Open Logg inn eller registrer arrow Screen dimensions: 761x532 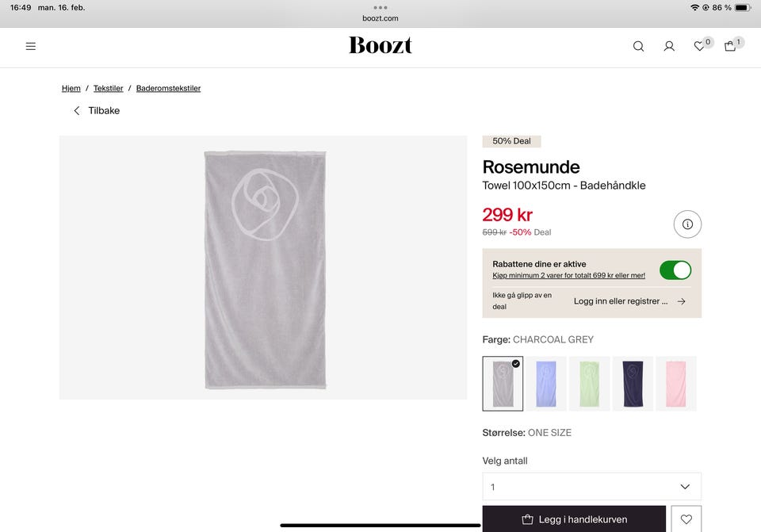[681, 301]
